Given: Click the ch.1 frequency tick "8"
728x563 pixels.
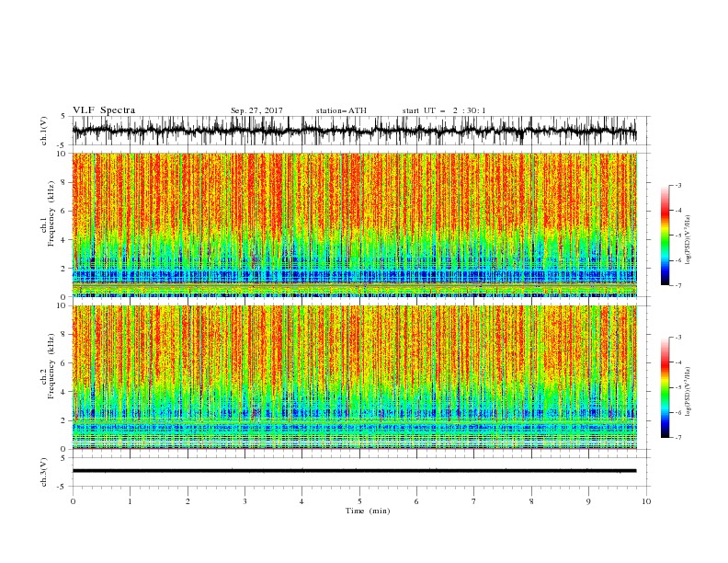Looking at the screenshot, I should click(64, 182).
